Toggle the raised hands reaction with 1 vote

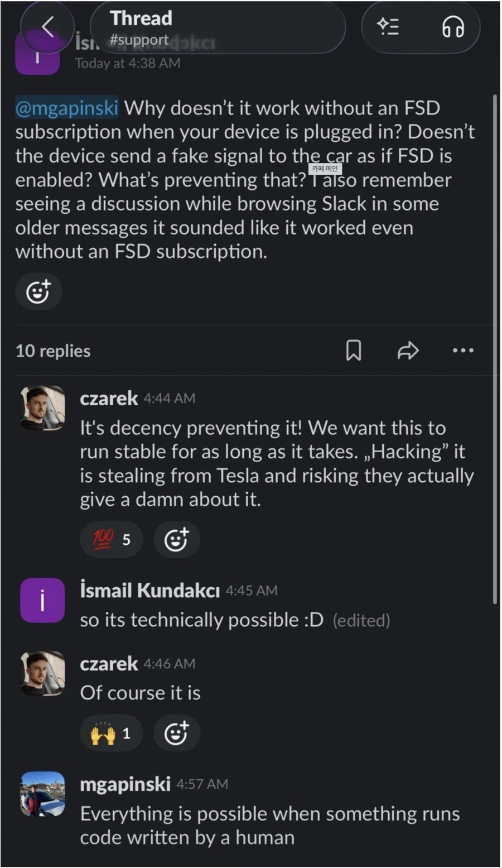point(112,733)
